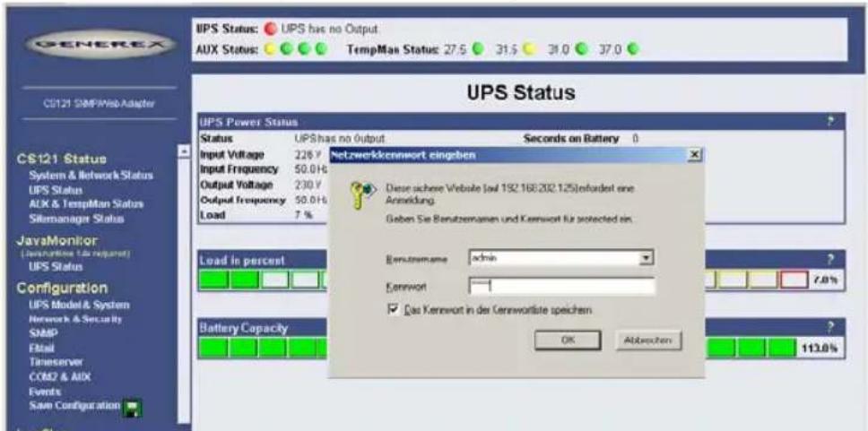The height and width of the screenshot is (431, 868).
Task: Open the Benutzername dropdown arrow
Action: [x=644, y=258]
